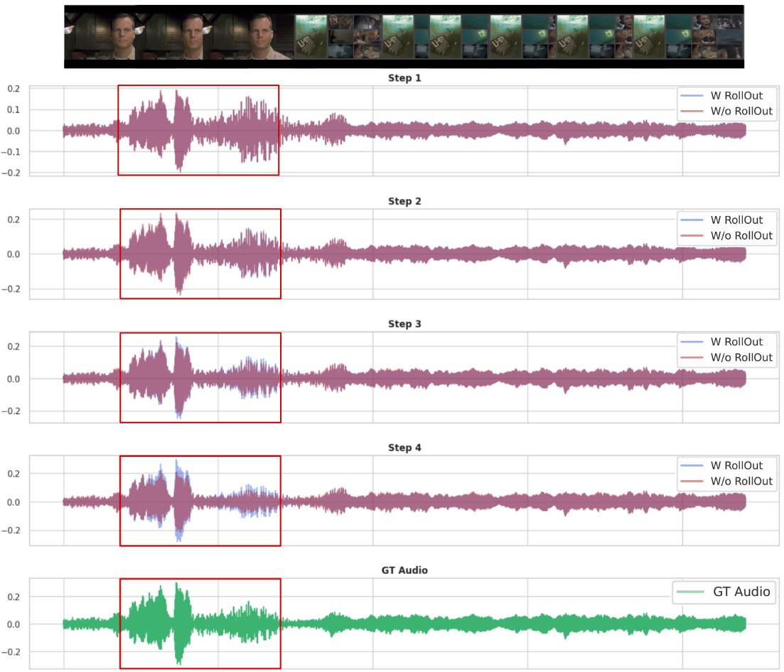Select "GT Audio" label inside the legend box
Image resolution: width=784 pixels, height=672 pixels.
(x=741, y=592)
